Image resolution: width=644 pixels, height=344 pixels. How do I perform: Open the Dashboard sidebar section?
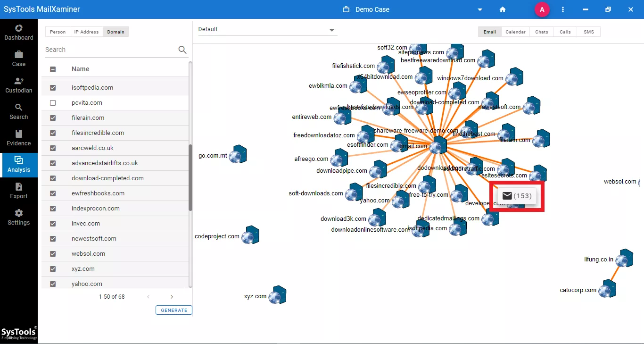pos(19,32)
